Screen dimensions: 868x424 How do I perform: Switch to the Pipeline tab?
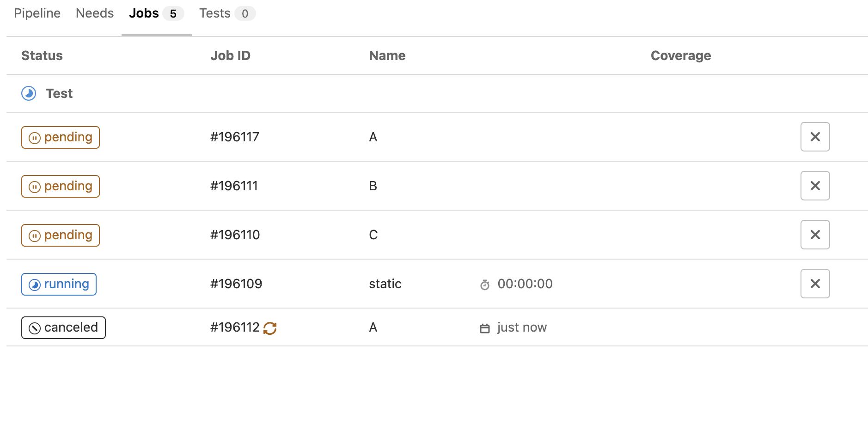tap(37, 13)
